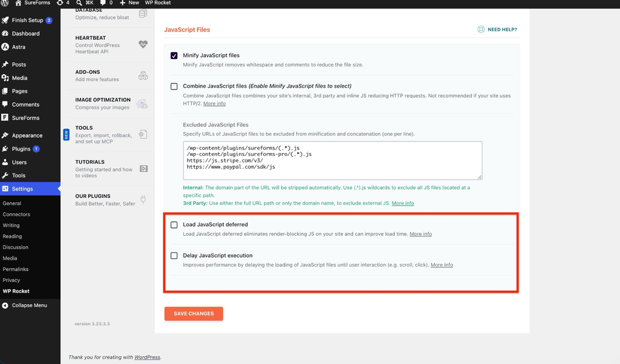Click the Our Plugins plug icon

pyautogui.click(x=143, y=200)
